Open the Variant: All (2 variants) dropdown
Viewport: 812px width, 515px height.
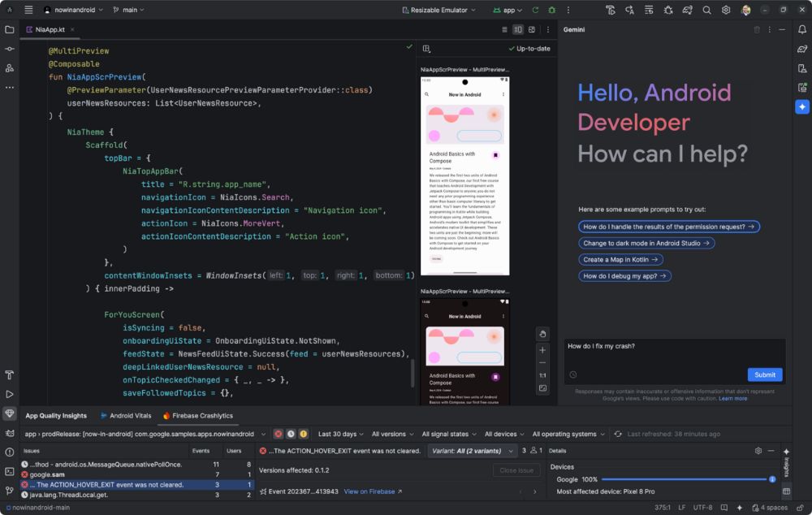472,451
